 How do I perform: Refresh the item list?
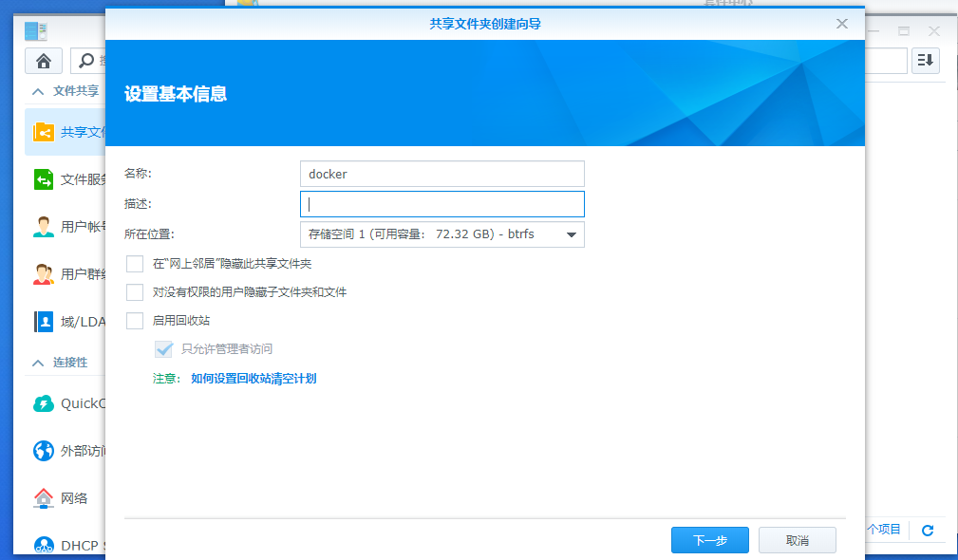pyautogui.click(x=926, y=531)
